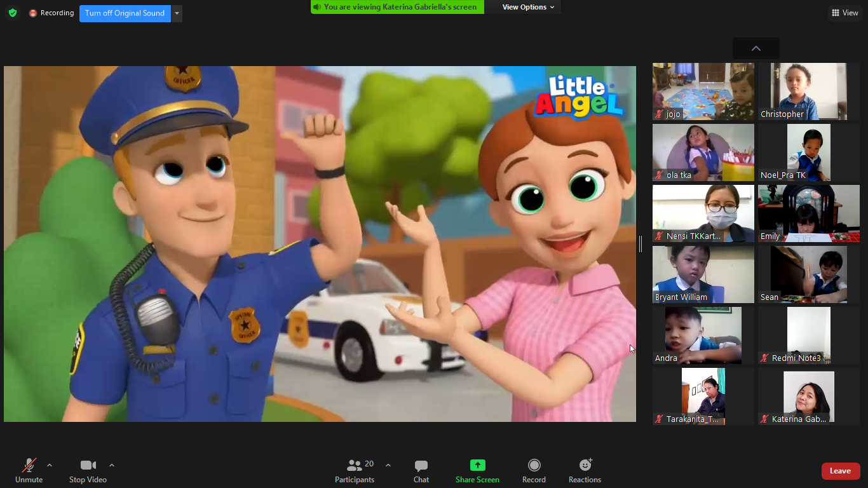
Task: Click the panel divider handle beside shared screen
Action: [641, 243]
